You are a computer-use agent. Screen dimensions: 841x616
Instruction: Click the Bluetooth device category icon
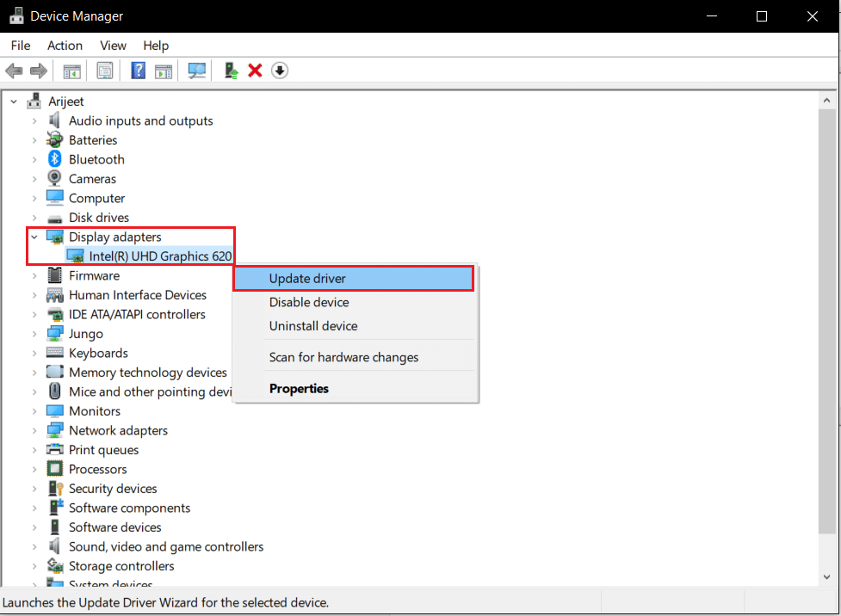click(x=55, y=159)
